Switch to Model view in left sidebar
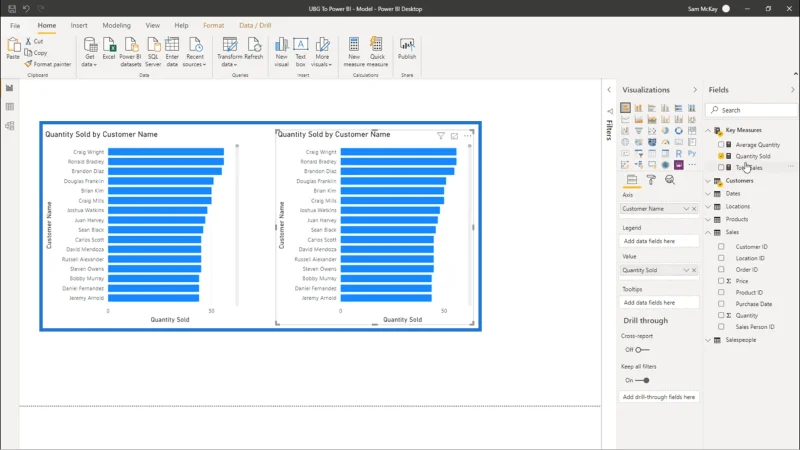Screen dimensions: 800x450 coord(10,126)
